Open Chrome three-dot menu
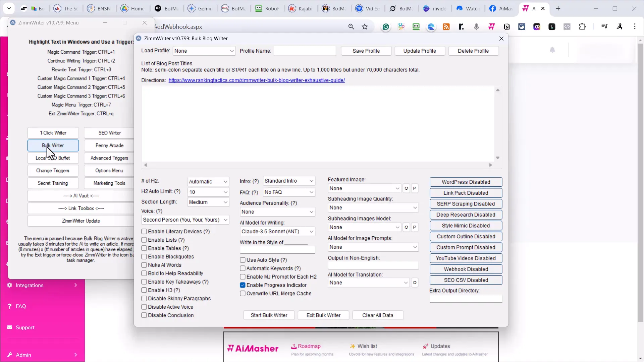This screenshot has height=362, width=644. pyautogui.click(x=635, y=26)
